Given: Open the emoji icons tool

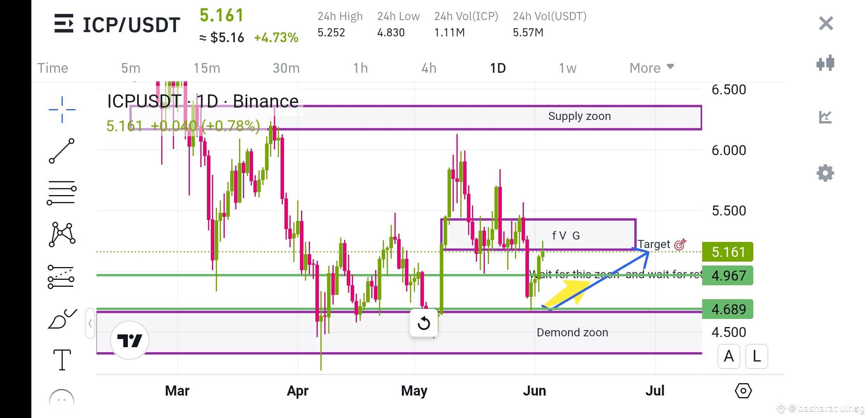Looking at the screenshot, I should (62, 399).
